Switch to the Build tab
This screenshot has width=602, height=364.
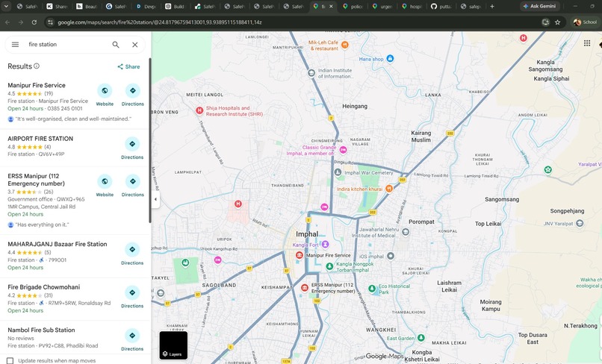[175, 6]
